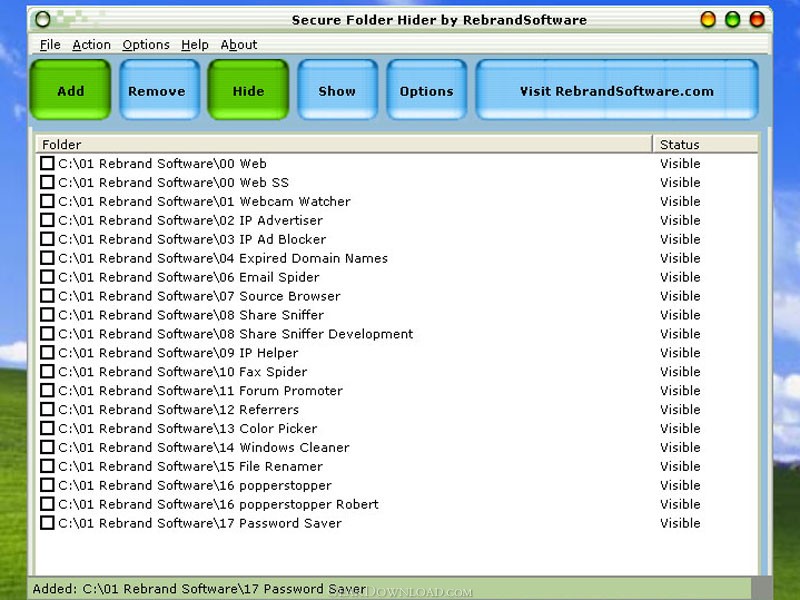Check the 04 Expired Domain Names box
The image size is (800, 600).
click(47, 258)
